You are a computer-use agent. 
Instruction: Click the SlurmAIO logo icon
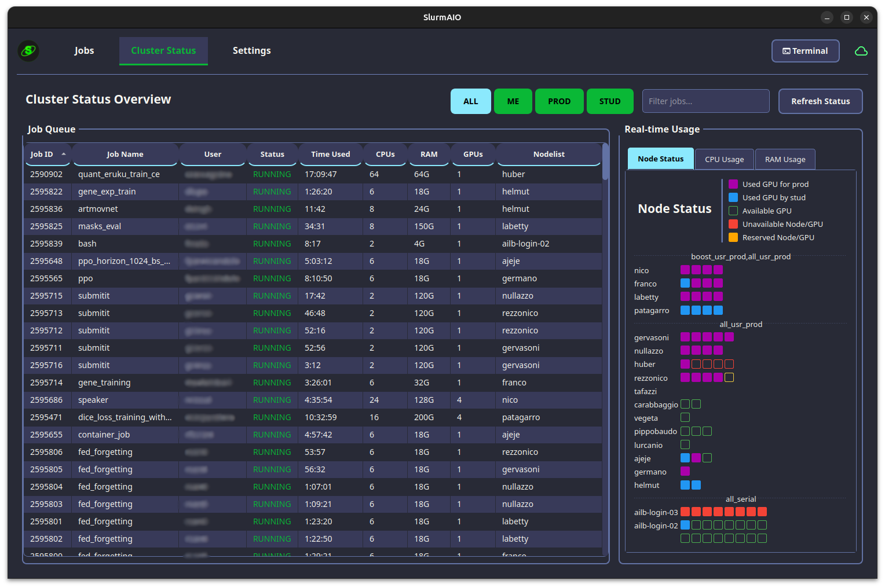click(x=28, y=51)
